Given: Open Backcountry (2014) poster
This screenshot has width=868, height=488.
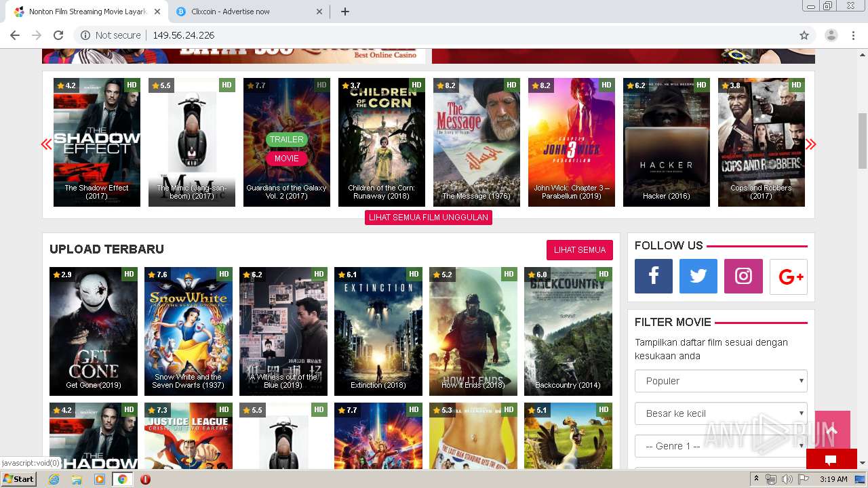Looking at the screenshot, I should pyautogui.click(x=568, y=331).
